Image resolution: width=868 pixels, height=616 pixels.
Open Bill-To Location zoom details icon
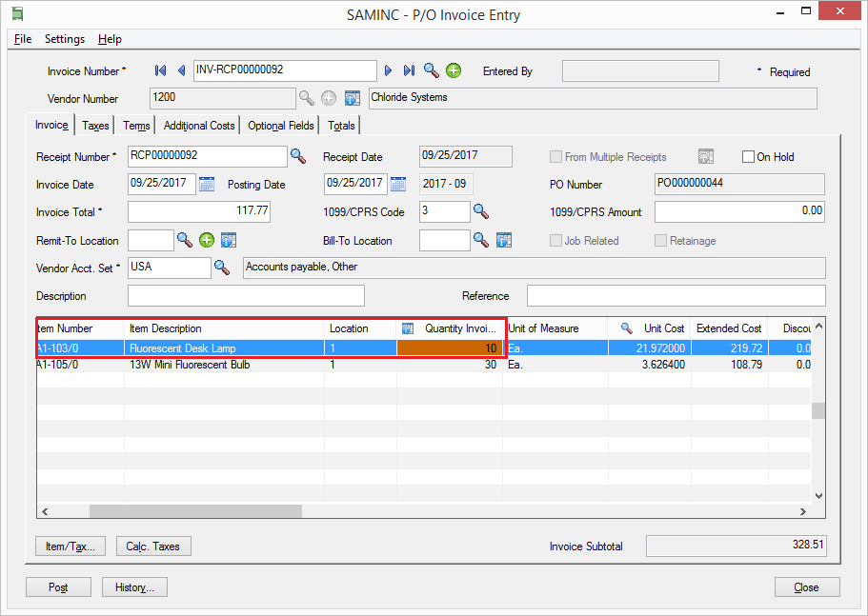click(x=504, y=240)
